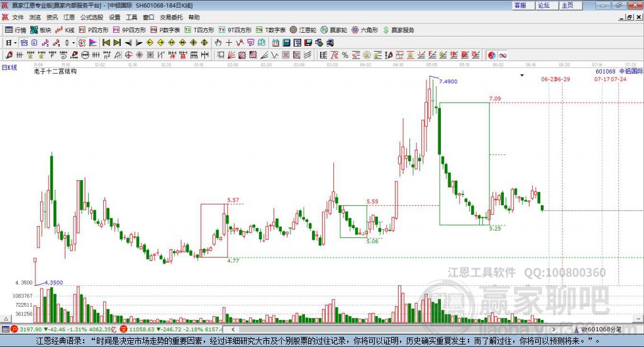Viewport: 644px width, 347px height.
Task: Click the black right arrow icon
Action: [x=139, y=43]
